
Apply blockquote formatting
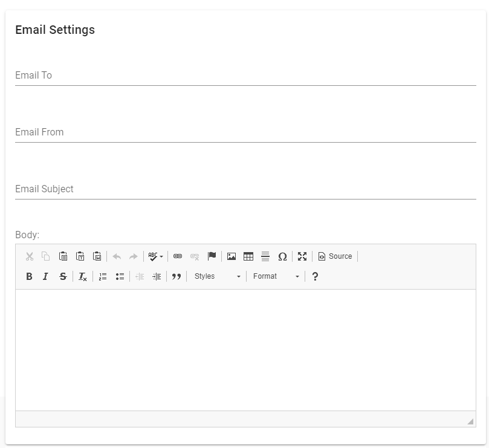pos(176,276)
